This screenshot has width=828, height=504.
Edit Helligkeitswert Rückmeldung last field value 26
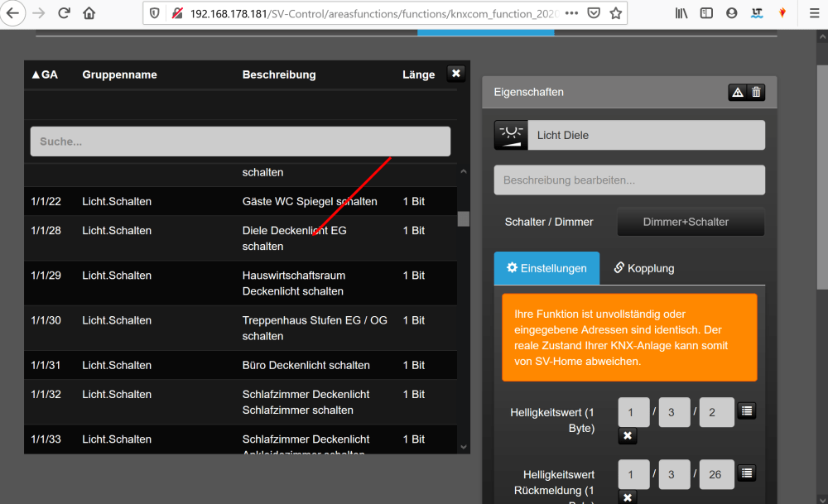716,474
